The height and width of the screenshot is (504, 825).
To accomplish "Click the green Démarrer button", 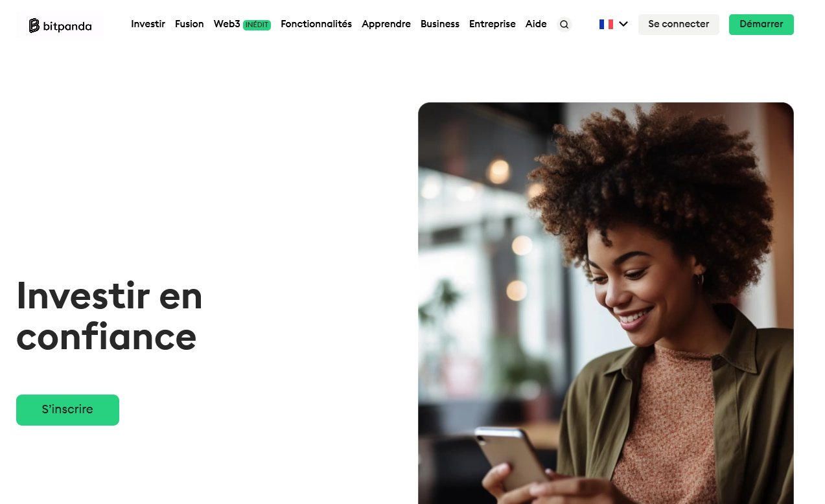I will (x=761, y=25).
